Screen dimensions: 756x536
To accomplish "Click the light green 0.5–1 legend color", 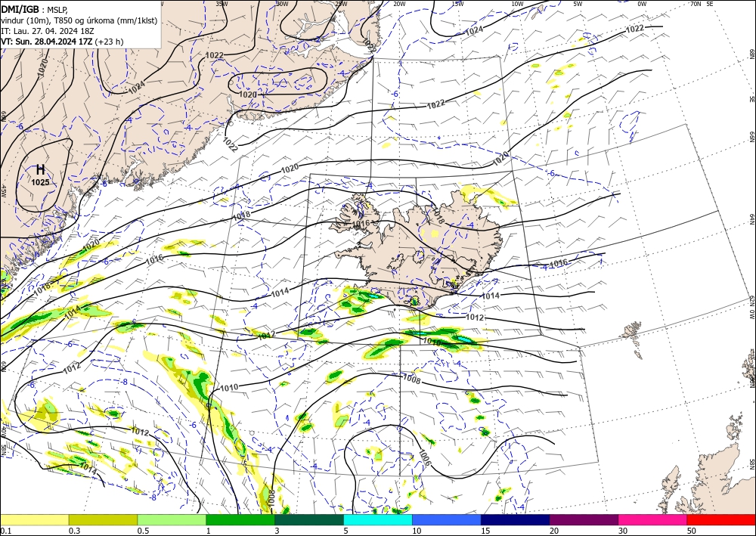I will 172,519.
